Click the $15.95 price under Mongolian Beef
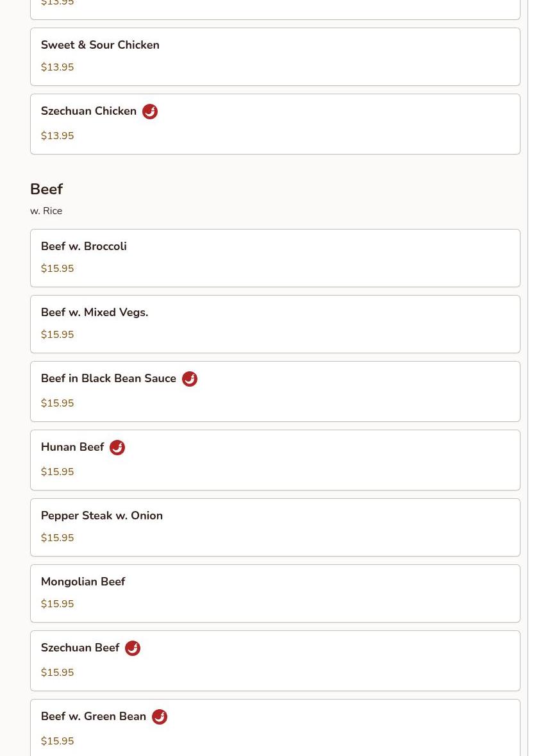Image resolution: width=541 pixels, height=756 pixels. 57,604
